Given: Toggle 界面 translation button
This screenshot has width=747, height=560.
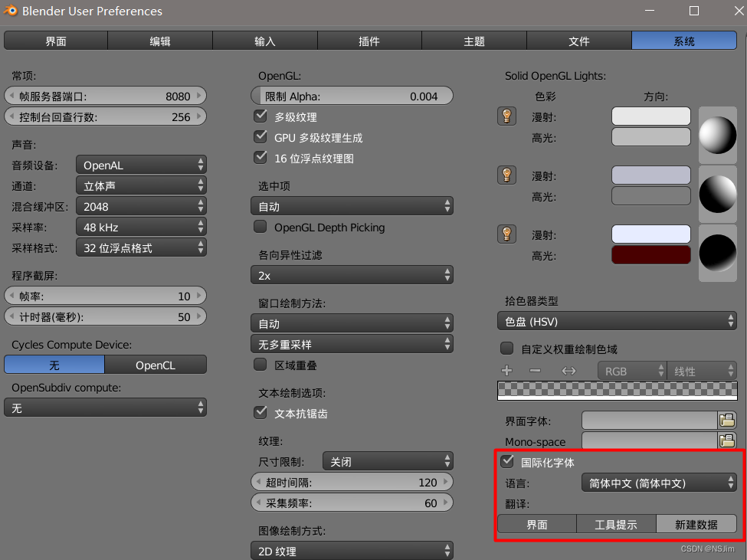Looking at the screenshot, I should point(537,524).
